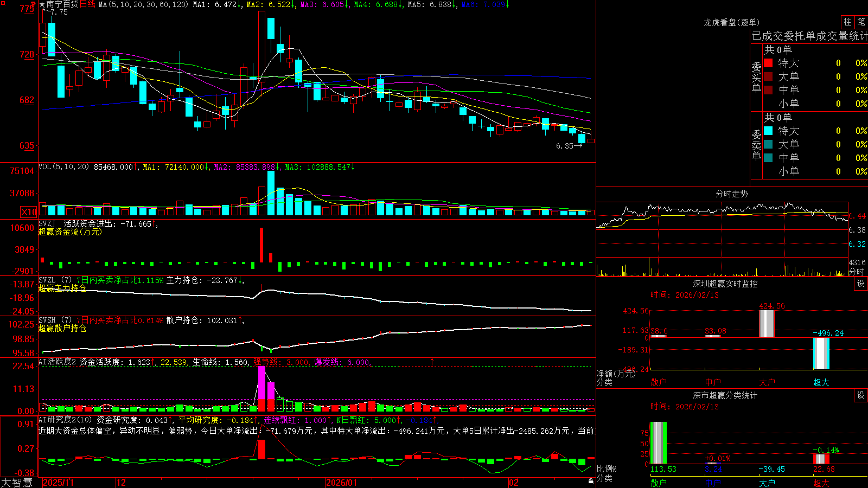
Task: Select the 日线 period label
Action: click(87, 4)
